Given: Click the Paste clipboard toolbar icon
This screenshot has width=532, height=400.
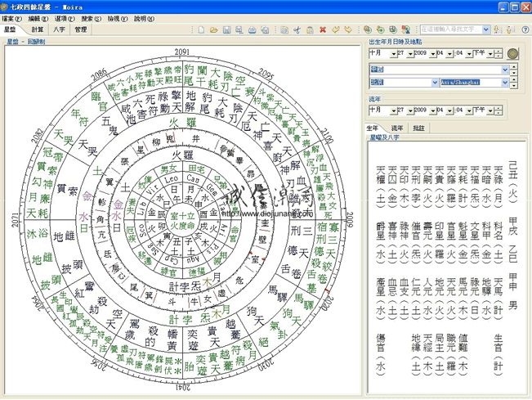Looking at the screenshot, I should (310, 29).
